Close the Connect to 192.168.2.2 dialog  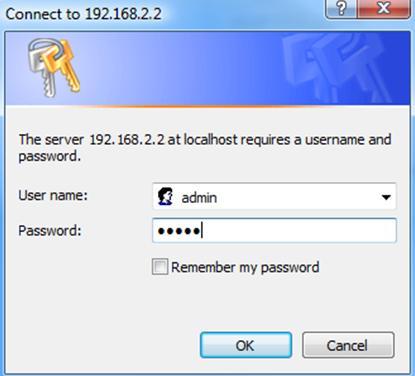tap(383, 9)
